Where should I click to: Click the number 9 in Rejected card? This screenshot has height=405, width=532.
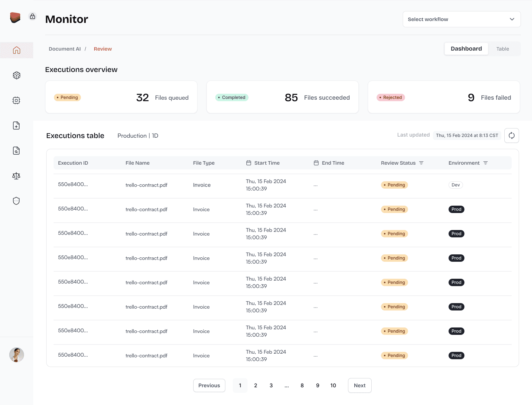(x=471, y=97)
